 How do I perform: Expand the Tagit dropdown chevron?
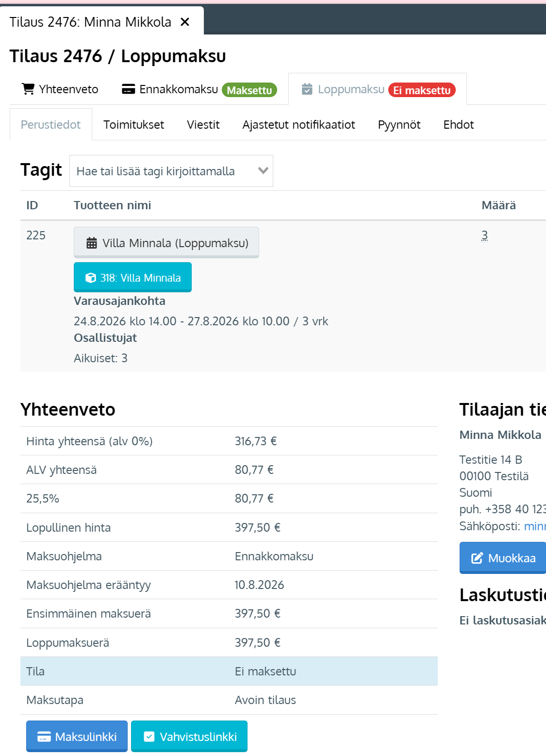pyautogui.click(x=263, y=170)
